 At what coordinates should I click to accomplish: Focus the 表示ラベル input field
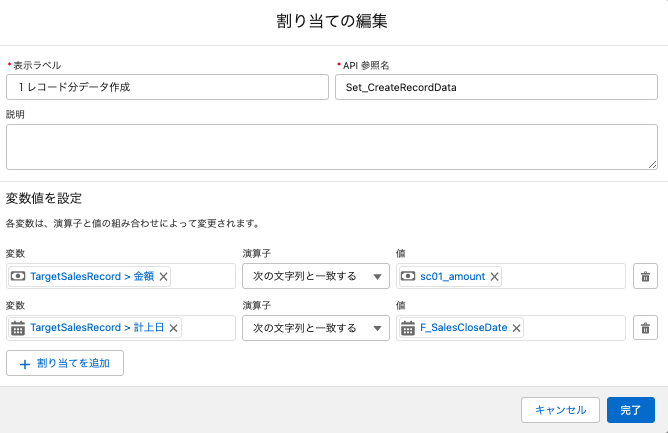point(167,87)
